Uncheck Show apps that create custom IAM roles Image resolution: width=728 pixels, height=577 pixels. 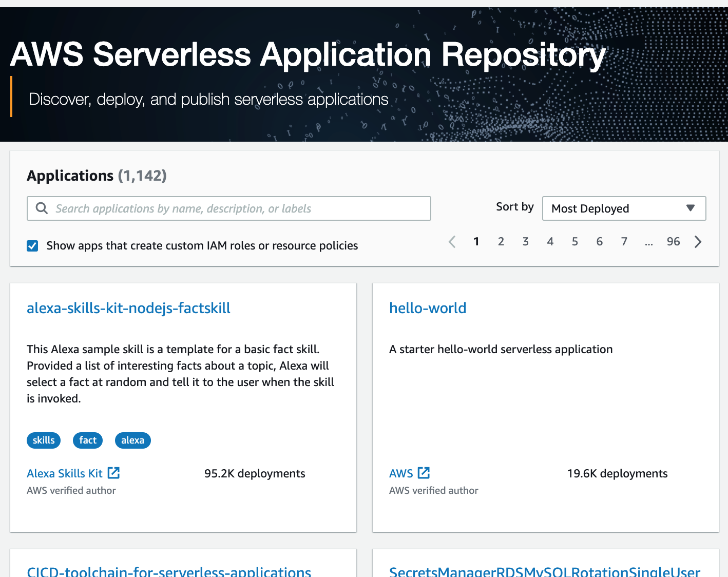[32, 246]
